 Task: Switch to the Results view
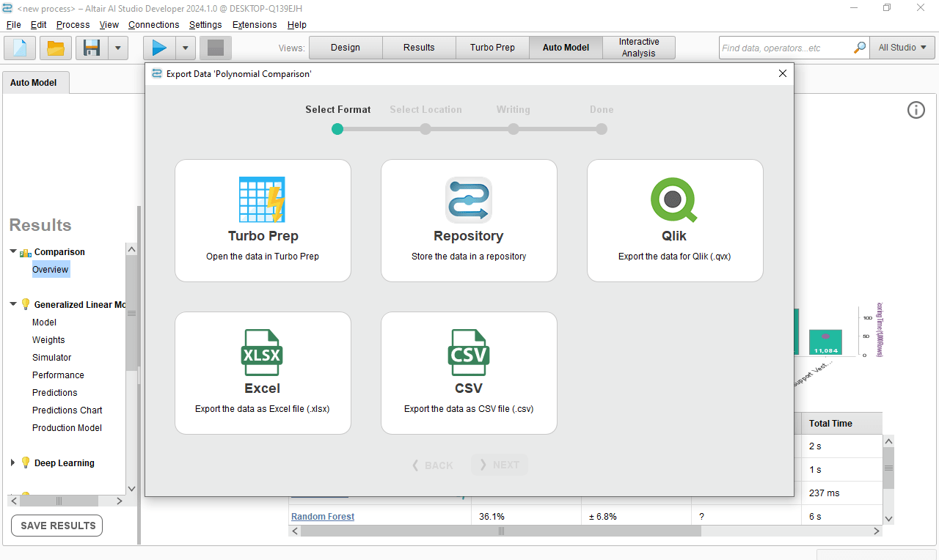click(419, 48)
